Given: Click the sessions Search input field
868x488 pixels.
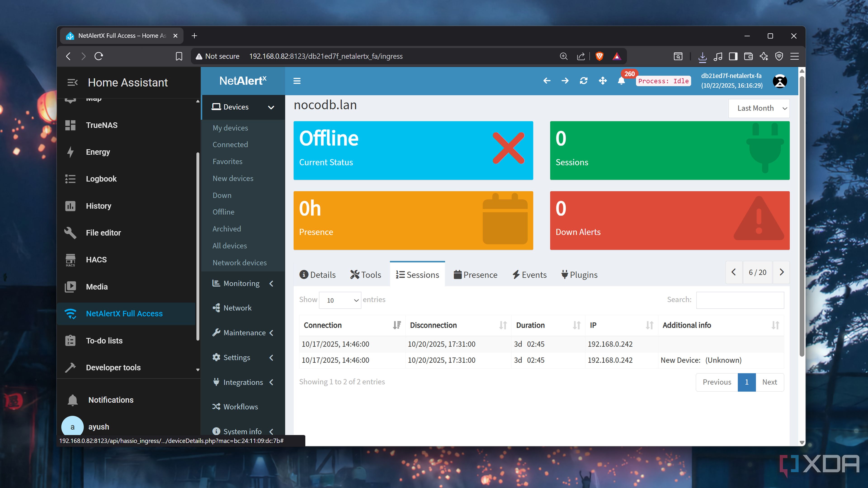Looking at the screenshot, I should (x=740, y=300).
